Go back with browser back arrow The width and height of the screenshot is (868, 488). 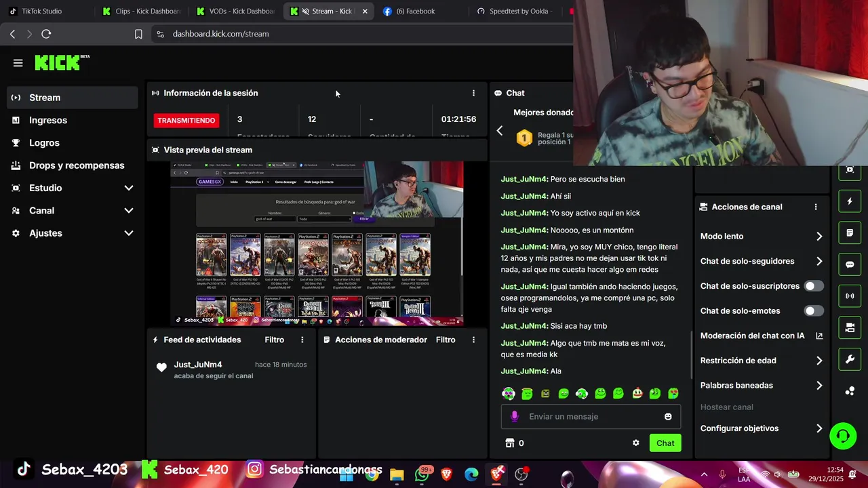(x=12, y=34)
